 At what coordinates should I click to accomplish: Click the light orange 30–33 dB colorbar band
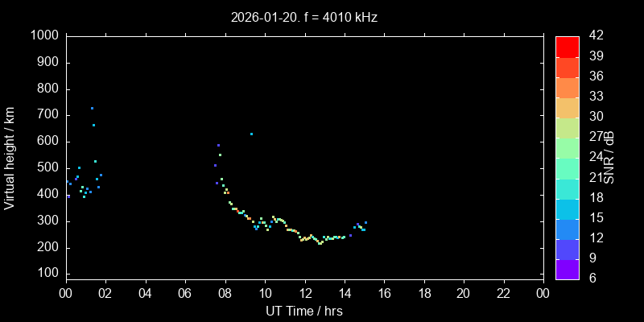coord(567,107)
